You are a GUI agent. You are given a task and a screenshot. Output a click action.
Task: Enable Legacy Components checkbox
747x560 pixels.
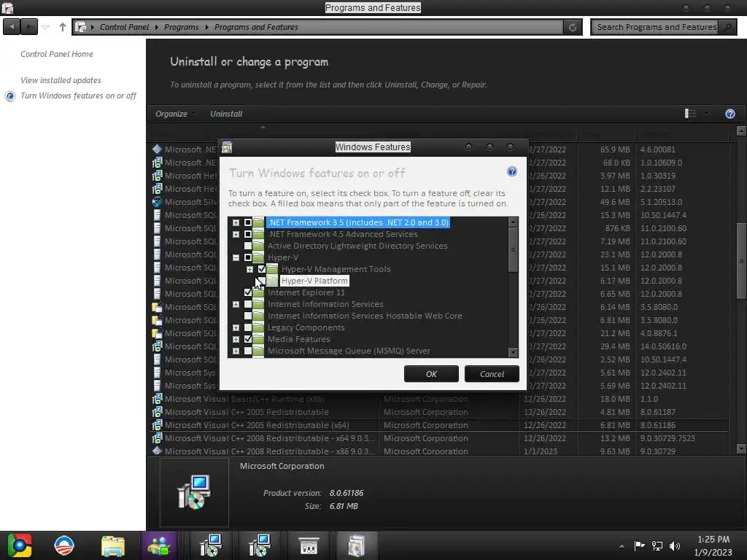tap(248, 327)
